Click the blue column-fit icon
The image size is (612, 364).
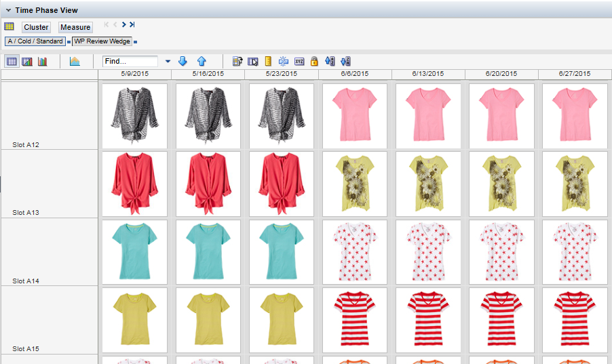(284, 61)
